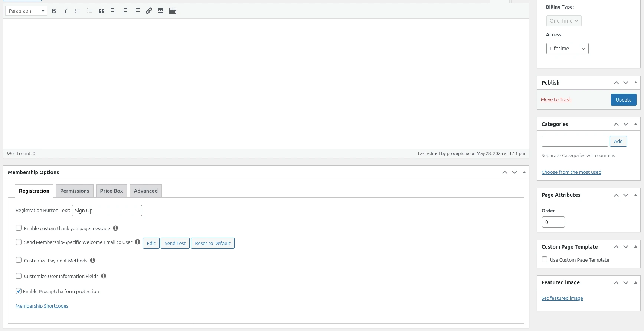The image size is (644, 331).
Task: Check Use Custom Page Template
Action: tap(545, 259)
